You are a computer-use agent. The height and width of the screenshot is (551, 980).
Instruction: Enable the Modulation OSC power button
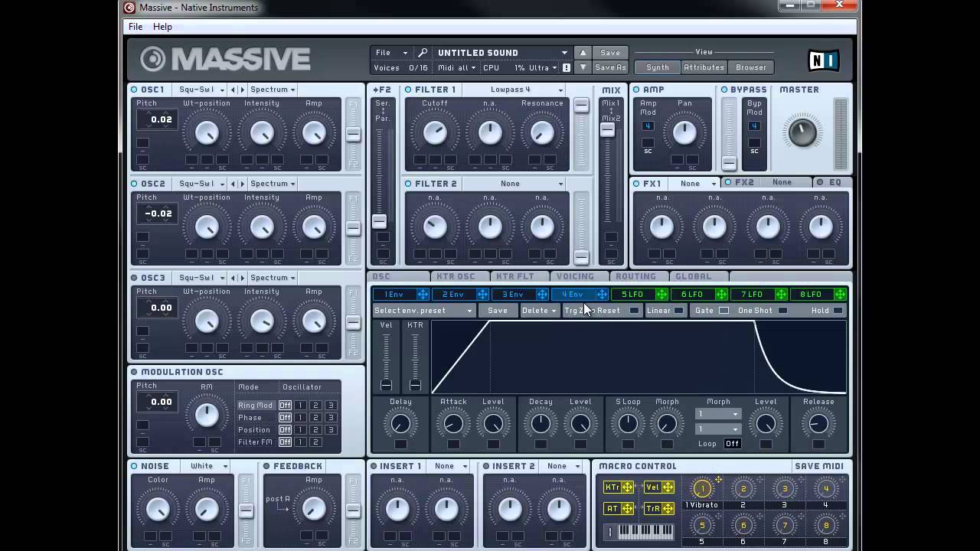coord(134,372)
